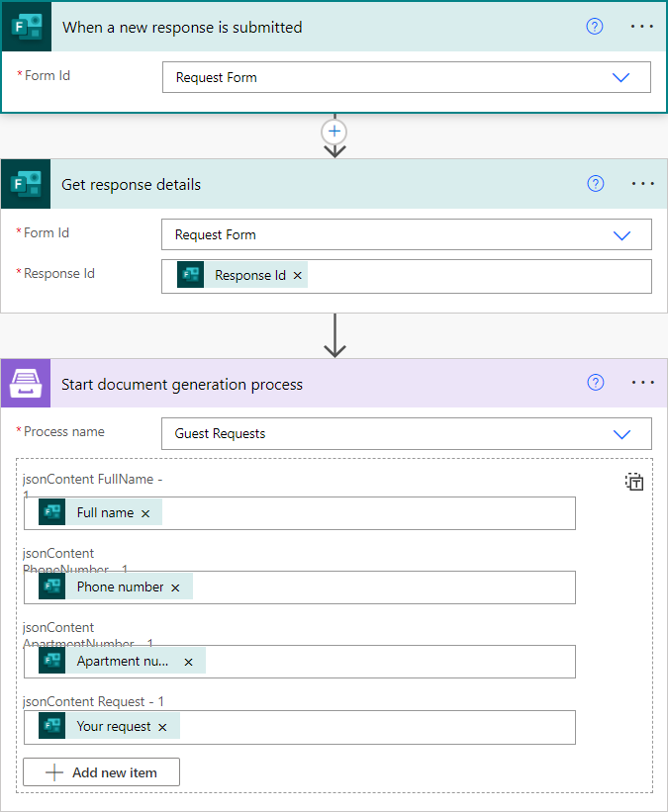The image size is (668, 812).
Task: Click Forms icon on Get response details card
Action: coord(26,184)
